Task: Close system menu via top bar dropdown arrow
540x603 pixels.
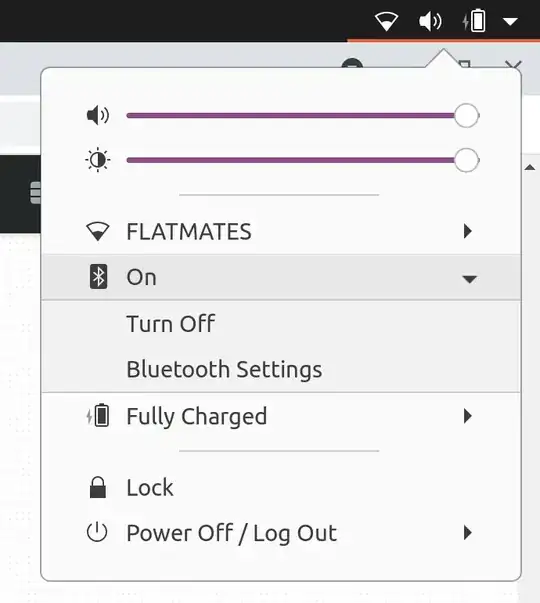Action: (511, 21)
